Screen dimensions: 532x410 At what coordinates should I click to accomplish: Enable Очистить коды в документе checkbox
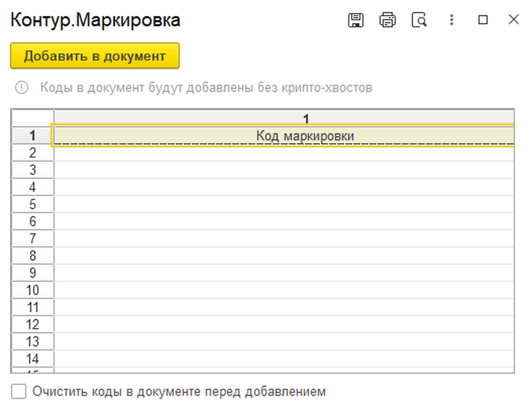pyautogui.click(x=19, y=392)
